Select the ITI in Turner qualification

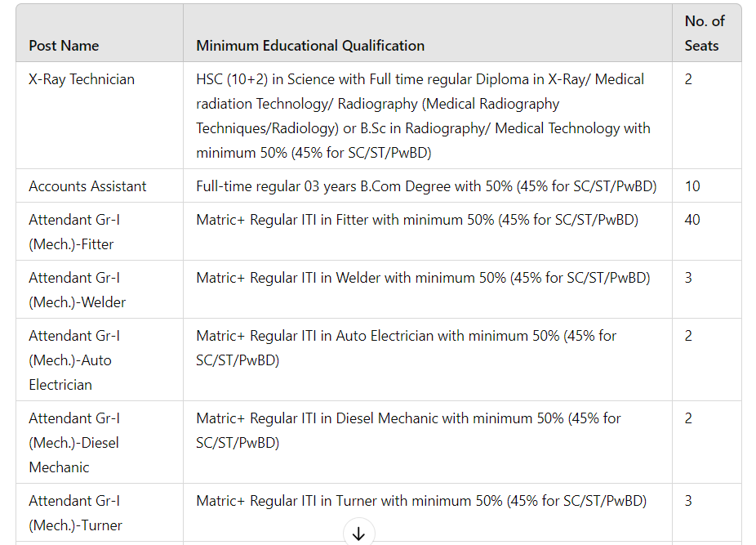(x=421, y=501)
